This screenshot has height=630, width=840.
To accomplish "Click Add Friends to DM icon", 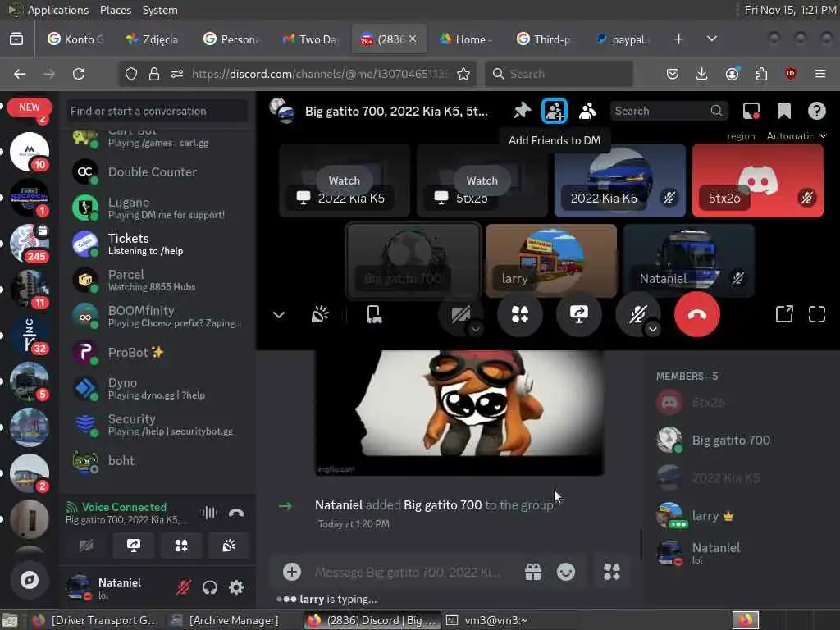I will [x=554, y=111].
